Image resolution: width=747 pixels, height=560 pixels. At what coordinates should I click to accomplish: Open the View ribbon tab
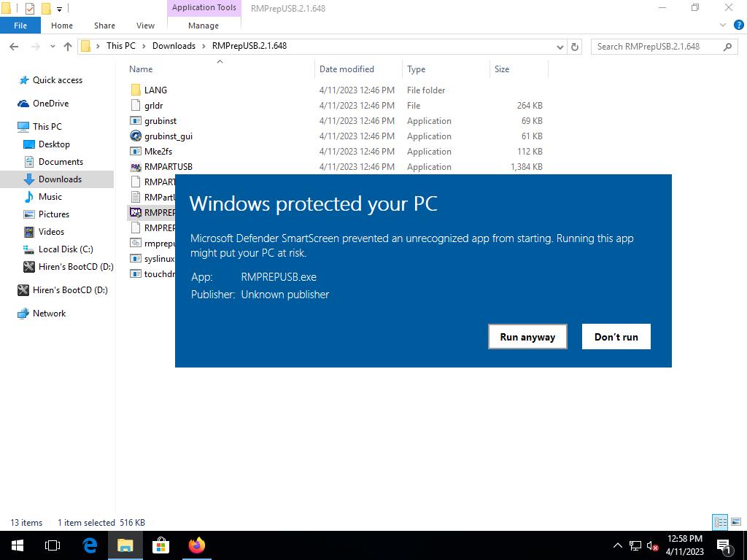(x=145, y=26)
